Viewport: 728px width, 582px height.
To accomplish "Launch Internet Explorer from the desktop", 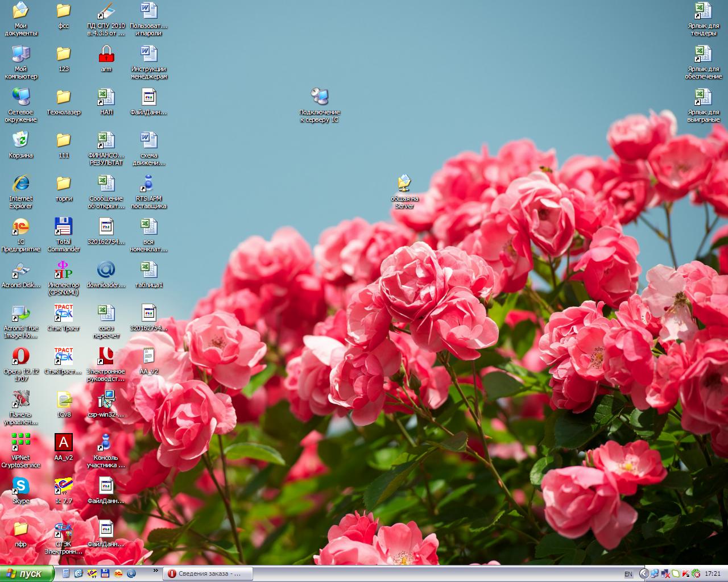I will click(x=21, y=184).
